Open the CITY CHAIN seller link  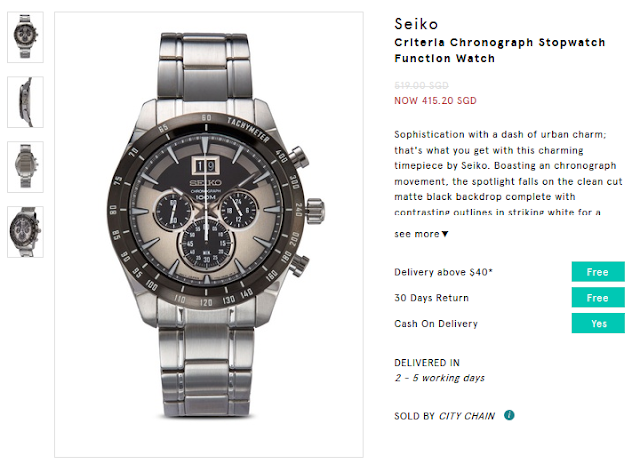click(x=468, y=415)
